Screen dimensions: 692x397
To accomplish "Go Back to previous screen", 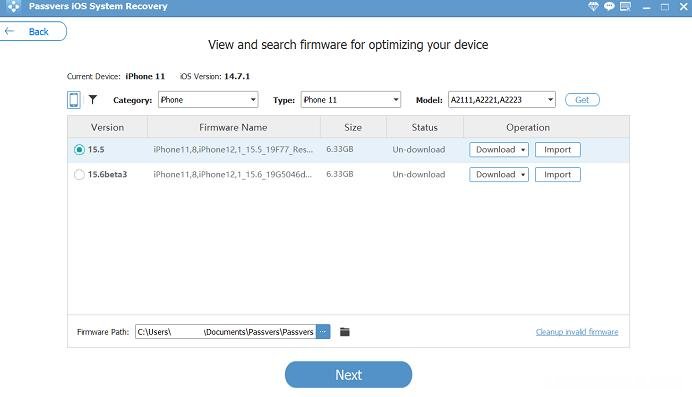I will click(33, 31).
